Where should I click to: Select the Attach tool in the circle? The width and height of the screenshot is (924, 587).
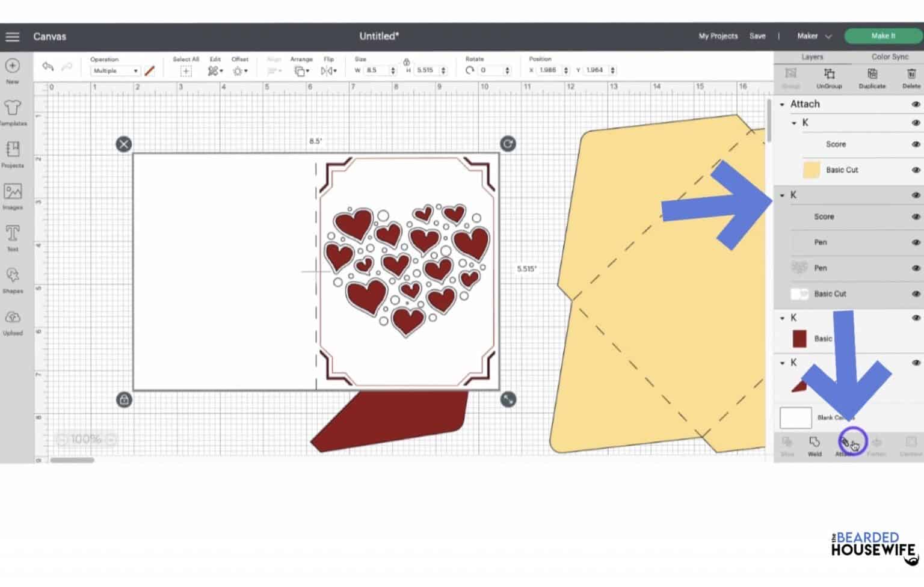point(852,443)
